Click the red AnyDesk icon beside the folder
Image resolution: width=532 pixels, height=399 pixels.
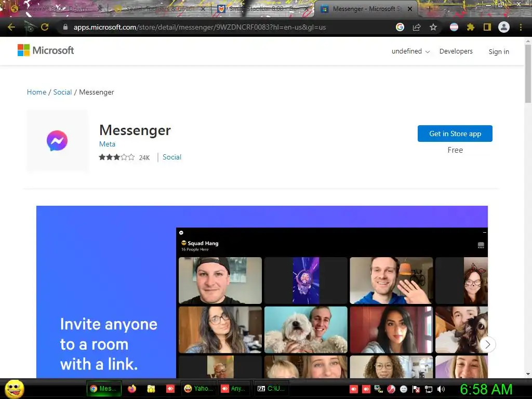170,389
